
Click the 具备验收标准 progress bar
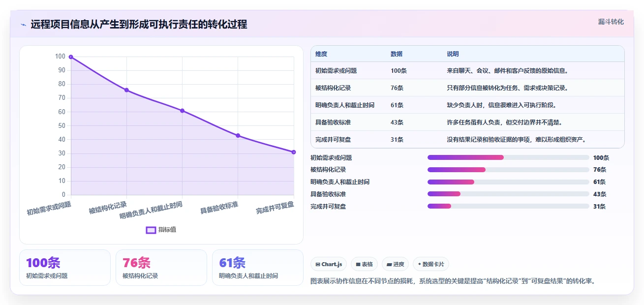[508, 194]
